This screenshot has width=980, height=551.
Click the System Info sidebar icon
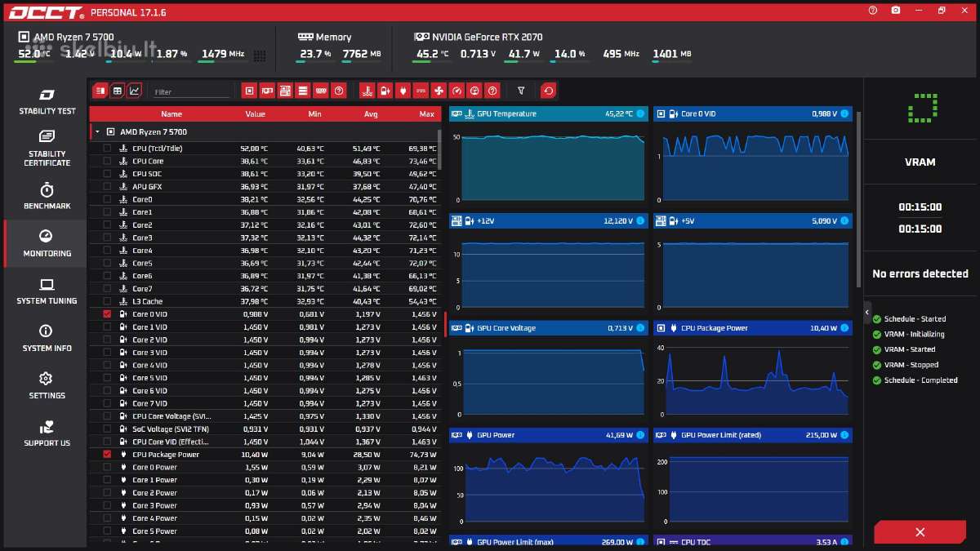47,339
